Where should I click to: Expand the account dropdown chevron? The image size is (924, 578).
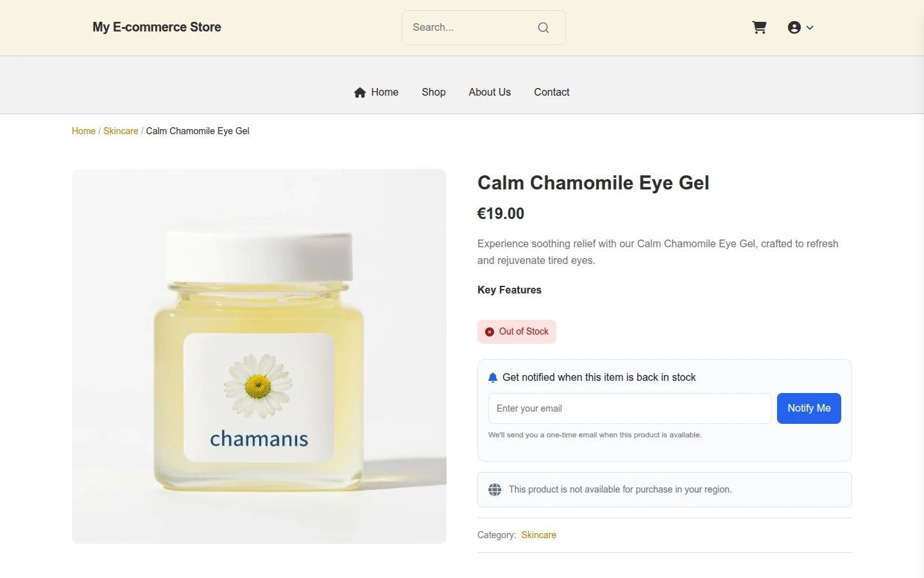(810, 28)
